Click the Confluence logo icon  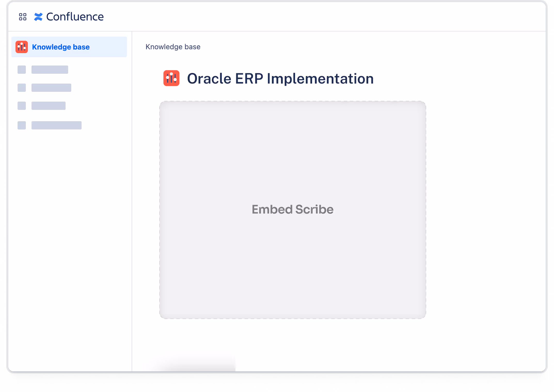[x=38, y=17]
